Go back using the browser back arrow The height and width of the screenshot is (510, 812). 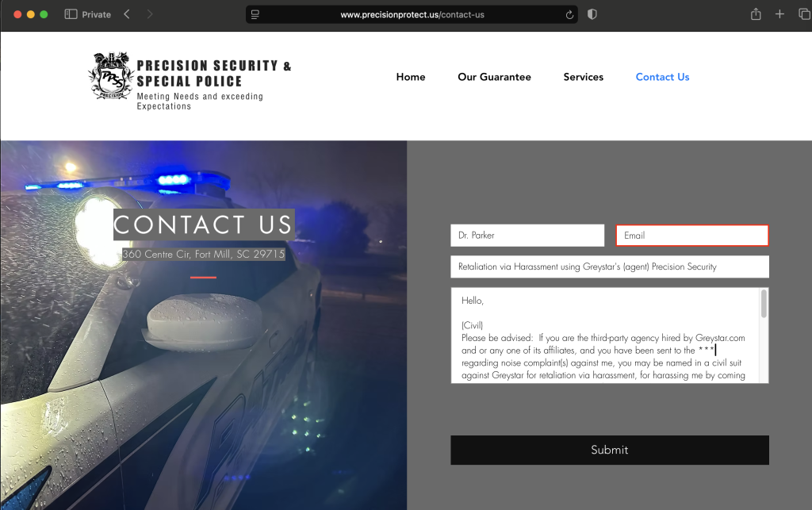(x=127, y=14)
